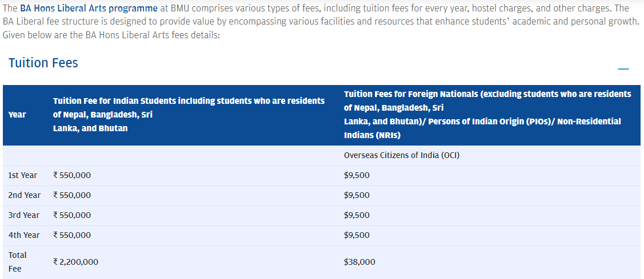Select the 4th Year row label

(24, 235)
